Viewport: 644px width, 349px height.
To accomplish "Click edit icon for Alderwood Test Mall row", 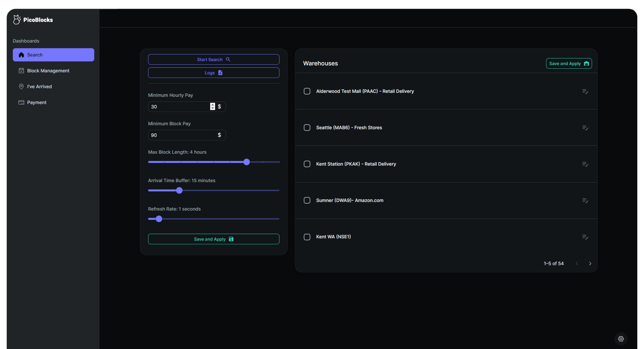I will [x=585, y=91].
